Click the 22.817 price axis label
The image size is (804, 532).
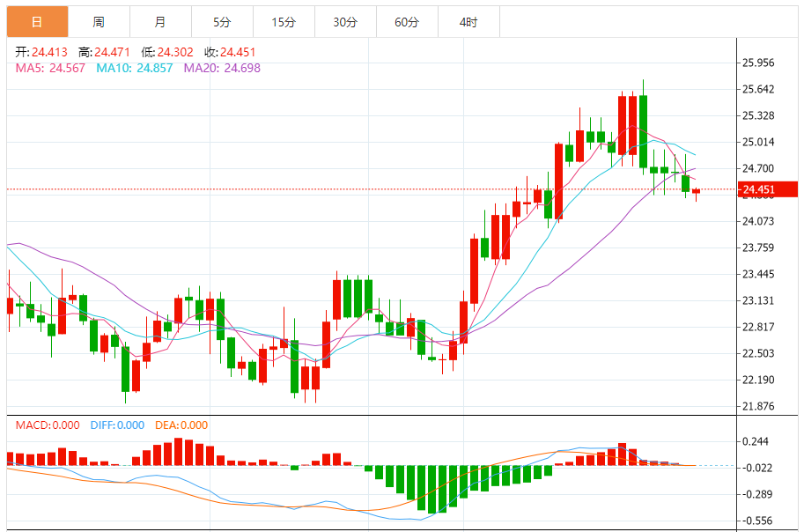click(x=758, y=327)
